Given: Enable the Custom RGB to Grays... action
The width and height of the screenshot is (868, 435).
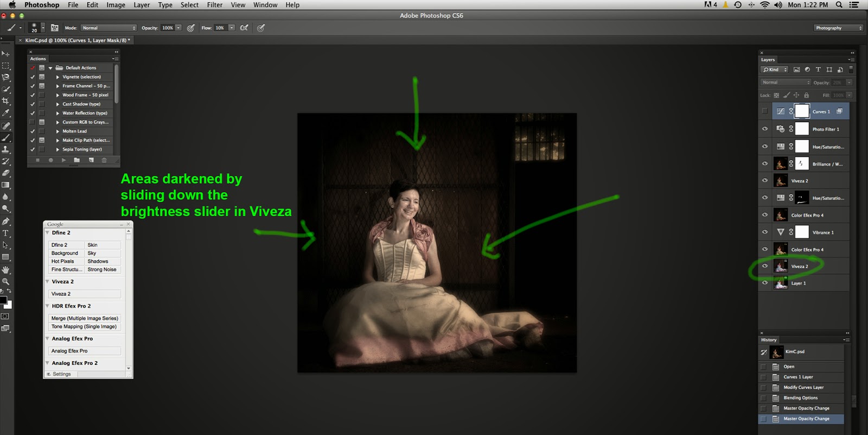Looking at the screenshot, I should click(33, 122).
